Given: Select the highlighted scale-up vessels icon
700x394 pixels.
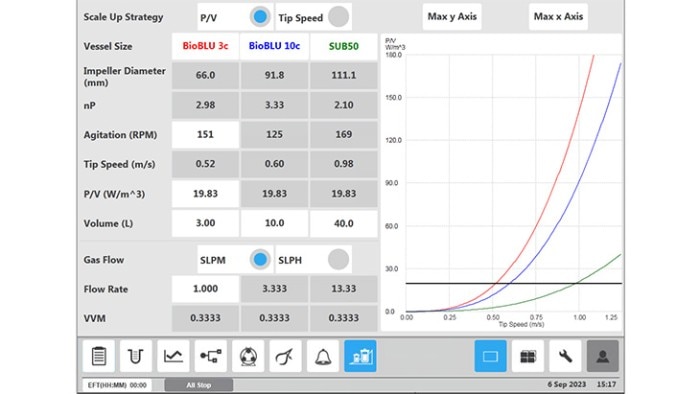Looking at the screenshot, I should [x=360, y=356].
